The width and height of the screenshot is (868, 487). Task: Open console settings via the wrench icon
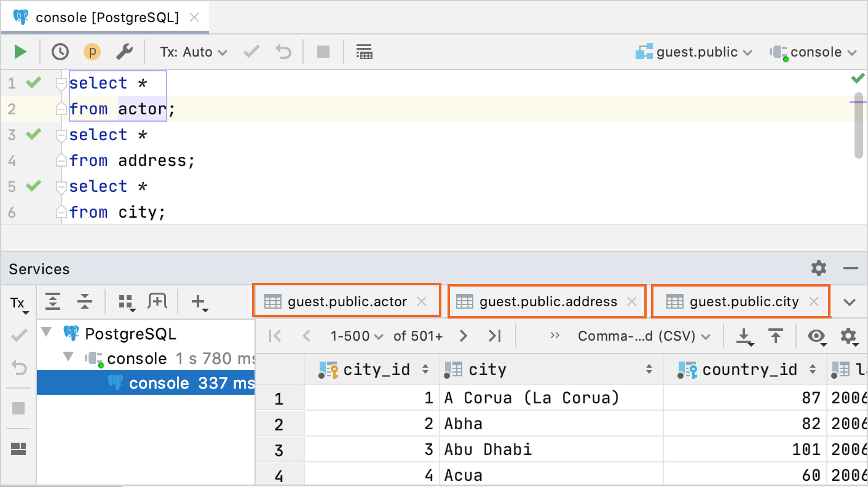click(x=125, y=52)
